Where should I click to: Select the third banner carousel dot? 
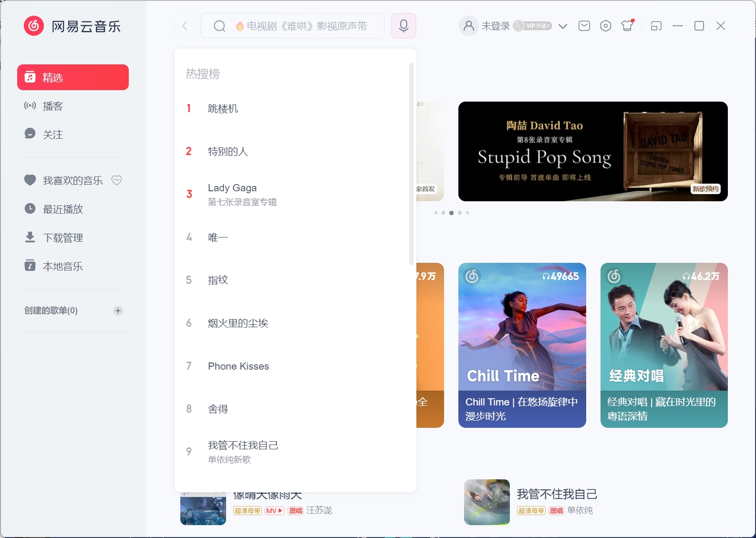click(x=451, y=213)
